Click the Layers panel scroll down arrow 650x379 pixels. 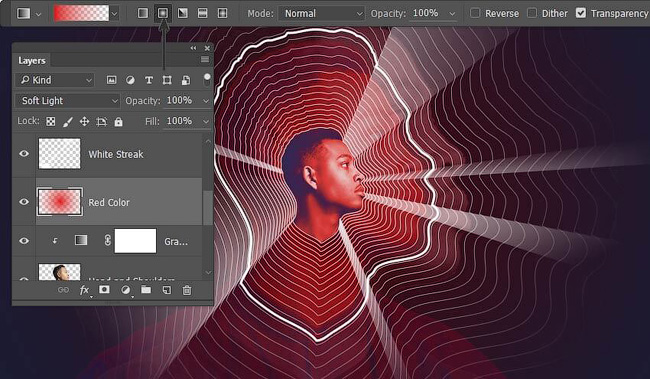coord(208,272)
